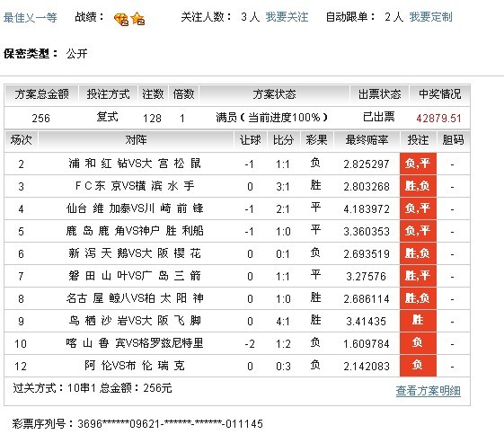The image size is (504, 443).
Task: Click the 保密类型 公开 value
Action: coord(76,54)
